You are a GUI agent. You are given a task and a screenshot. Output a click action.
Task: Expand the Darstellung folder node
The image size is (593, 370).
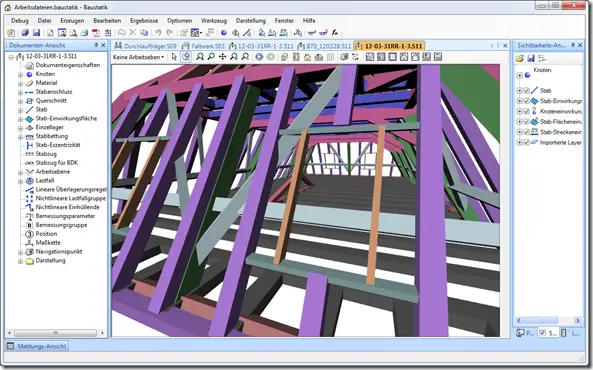[x=20, y=261]
